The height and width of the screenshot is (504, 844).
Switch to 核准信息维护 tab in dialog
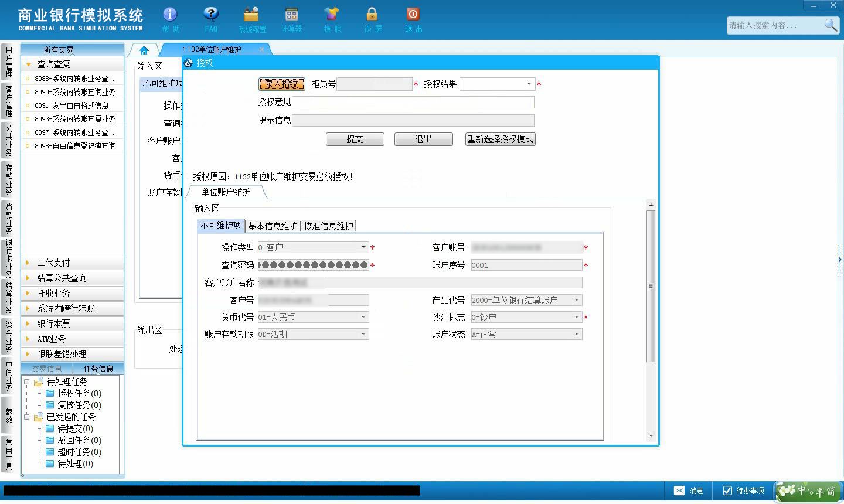pos(329,226)
